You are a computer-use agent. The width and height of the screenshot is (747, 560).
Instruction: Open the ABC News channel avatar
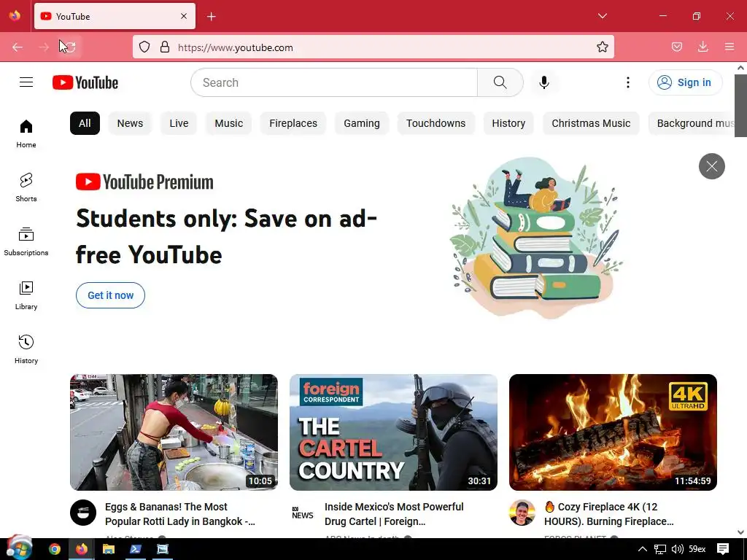[303, 513]
